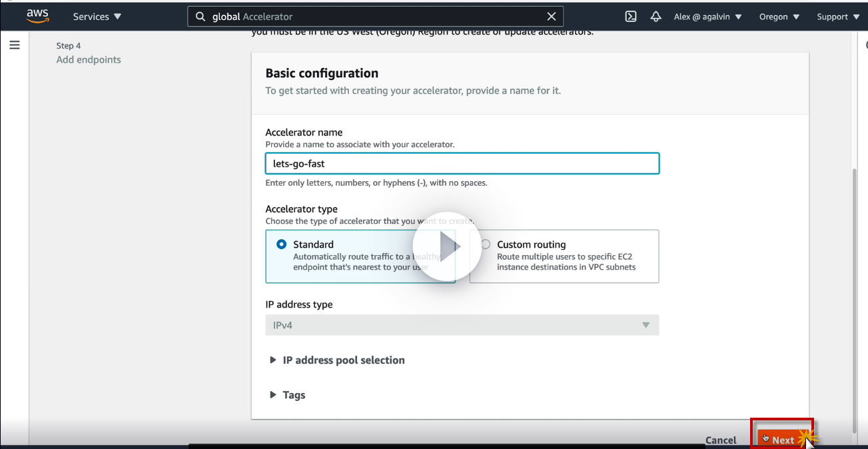Viewport: 868px width, 449px height.
Task: Clear the search box with X
Action: click(551, 17)
